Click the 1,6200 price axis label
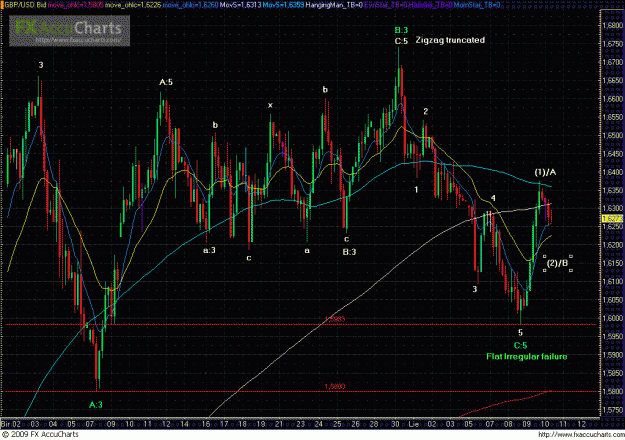625x440 pixels. 612,245
